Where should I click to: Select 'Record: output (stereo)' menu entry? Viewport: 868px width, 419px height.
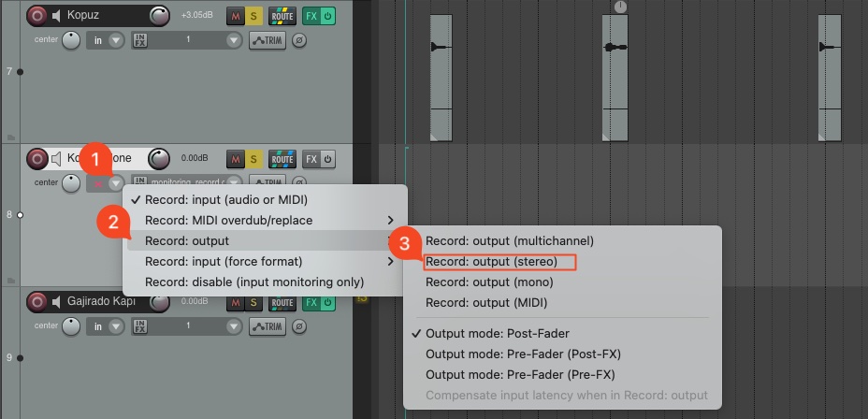point(491,261)
